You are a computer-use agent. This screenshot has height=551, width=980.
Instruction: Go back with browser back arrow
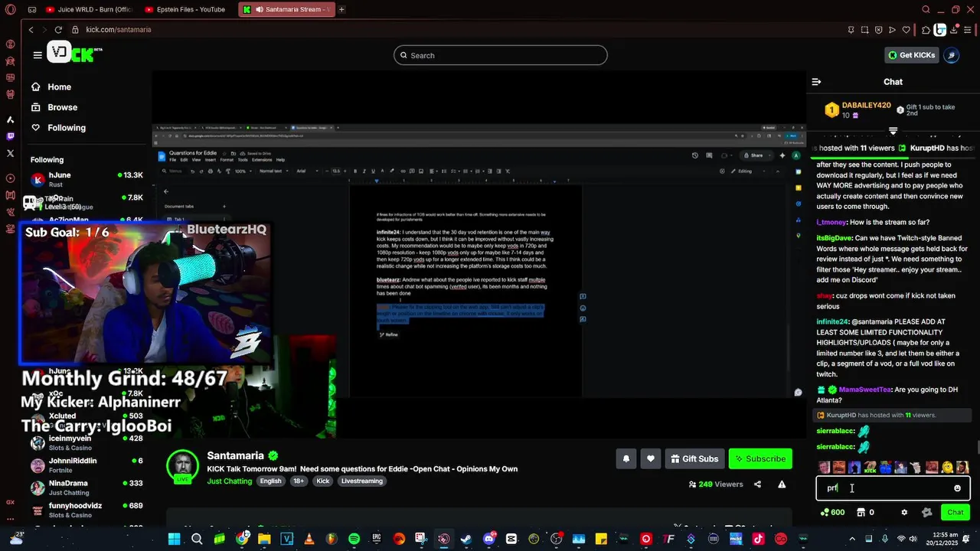pyautogui.click(x=31, y=29)
